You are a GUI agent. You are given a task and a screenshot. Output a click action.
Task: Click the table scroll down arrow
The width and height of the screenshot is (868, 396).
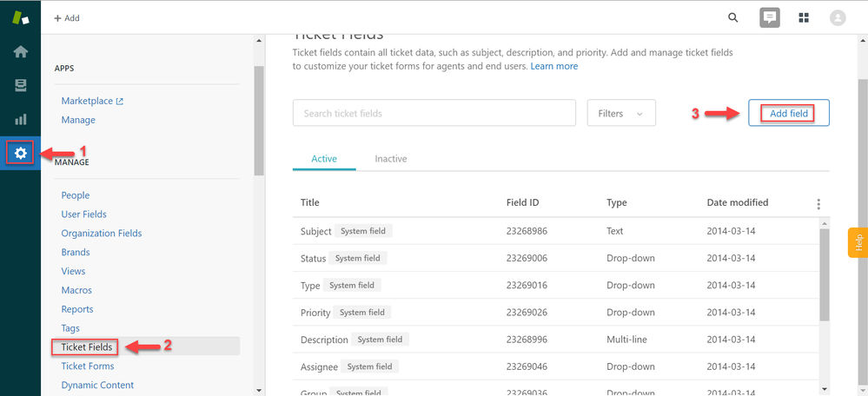click(825, 389)
